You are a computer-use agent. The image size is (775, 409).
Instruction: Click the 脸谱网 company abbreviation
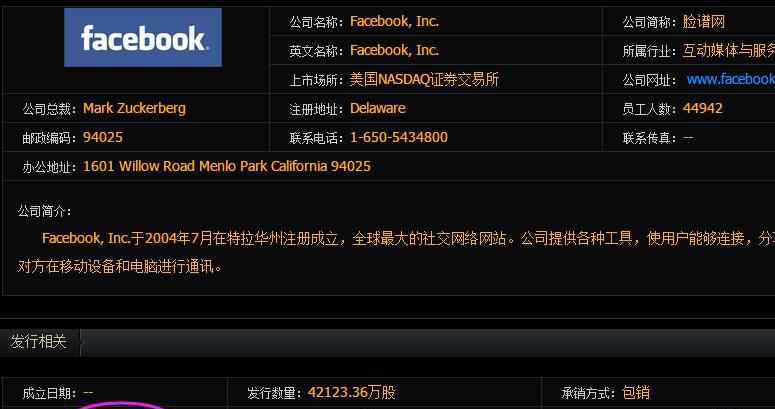click(x=704, y=22)
